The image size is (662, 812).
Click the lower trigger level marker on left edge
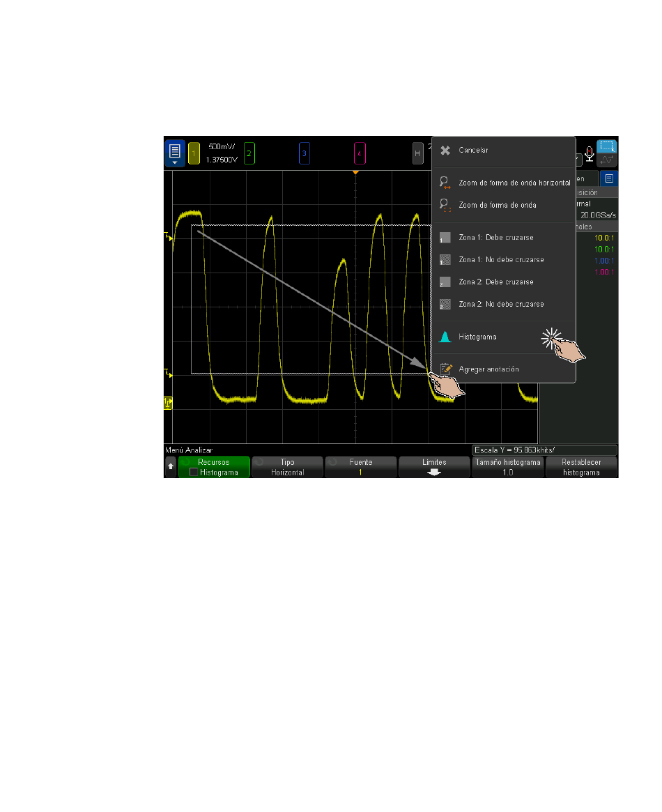click(168, 374)
